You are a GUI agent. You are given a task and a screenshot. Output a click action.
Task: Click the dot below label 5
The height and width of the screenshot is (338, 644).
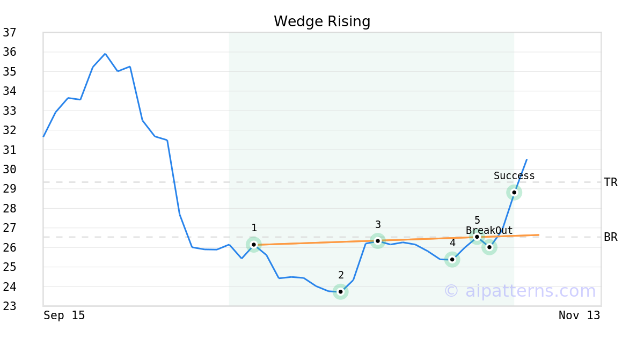click(477, 237)
